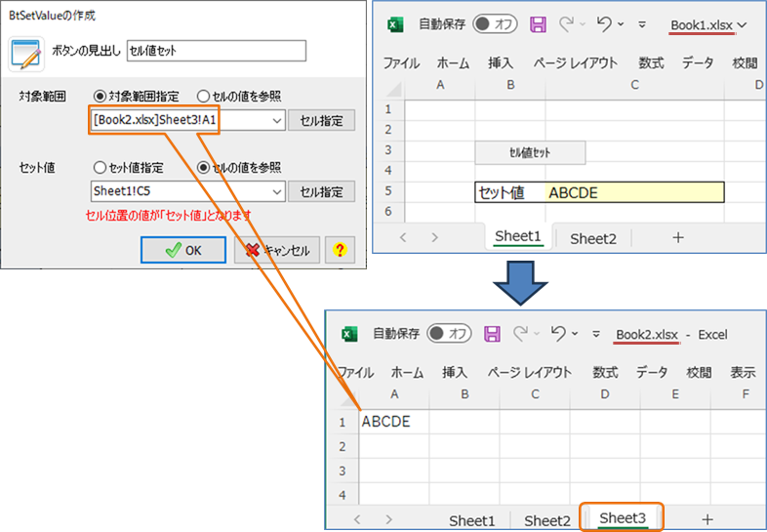Click セル指定 button beside the Sheet1!C5 field
Screen dimensions: 767x532
pos(321,191)
